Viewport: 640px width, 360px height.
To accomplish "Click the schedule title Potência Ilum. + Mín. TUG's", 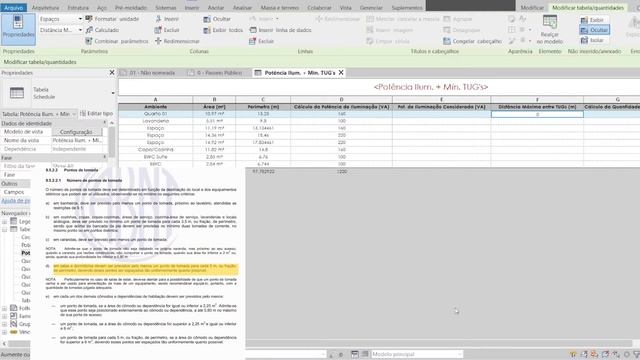I will point(431,87).
